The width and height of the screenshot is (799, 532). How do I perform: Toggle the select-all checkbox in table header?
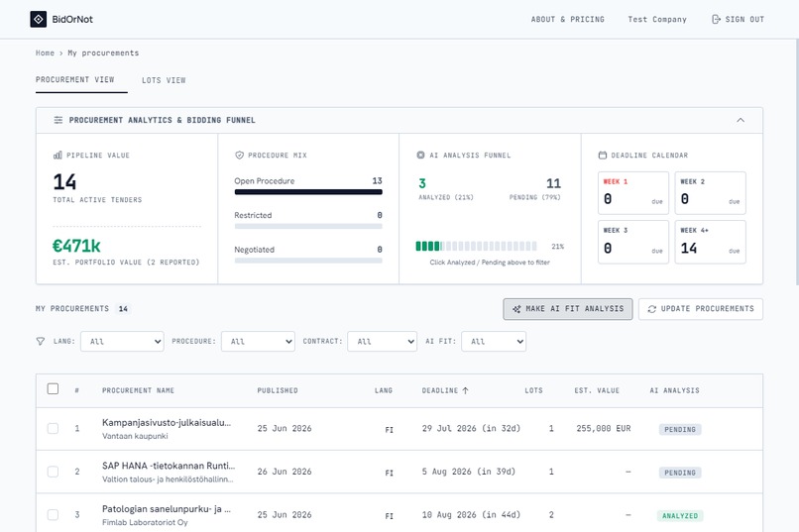pyautogui.click(x=53, y=389)
